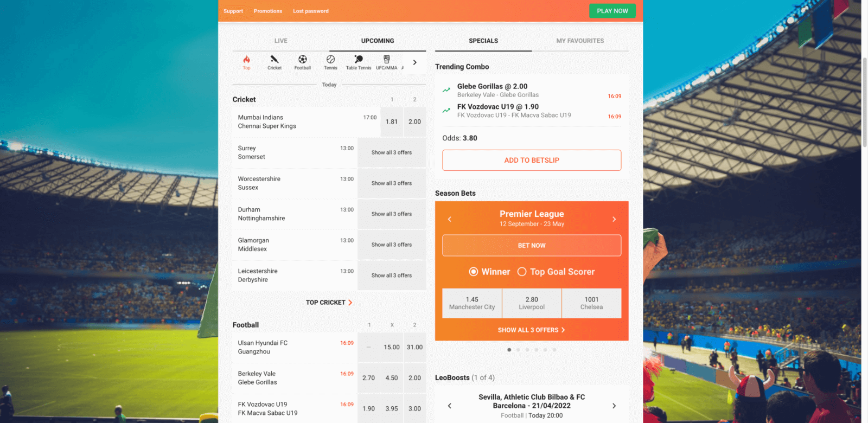Switch to the UPCOMING tab
Image resolution: width=868 pixels, height=423 pixels.
(x=378, y=41)
